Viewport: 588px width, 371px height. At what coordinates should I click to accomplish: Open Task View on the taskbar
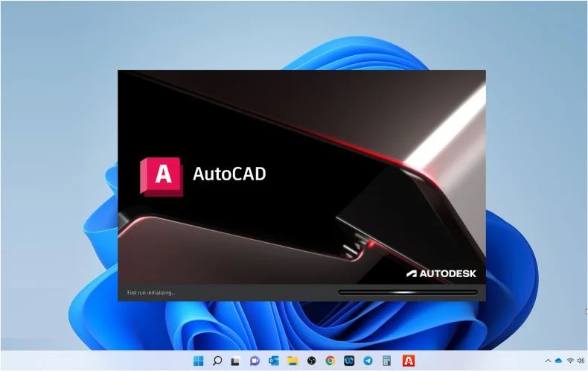click(235, 361)
